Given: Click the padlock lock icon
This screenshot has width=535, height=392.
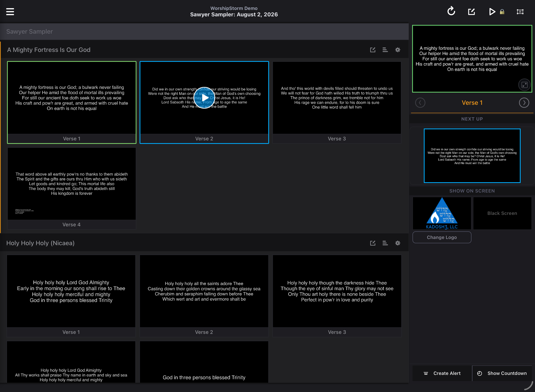Looking at the screenshot, I should [502, 12].
